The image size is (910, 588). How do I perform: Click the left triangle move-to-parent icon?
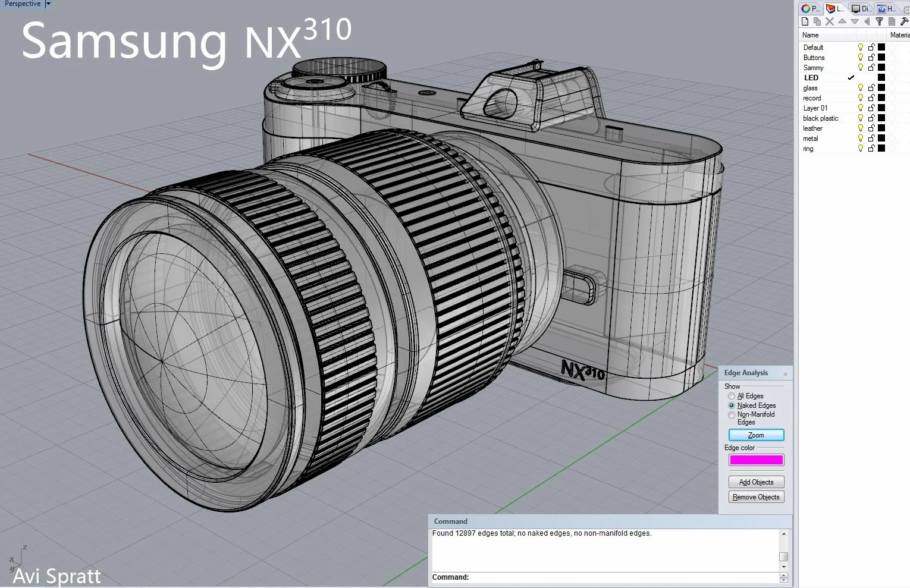pyautogui.click(x=867, y=21)
